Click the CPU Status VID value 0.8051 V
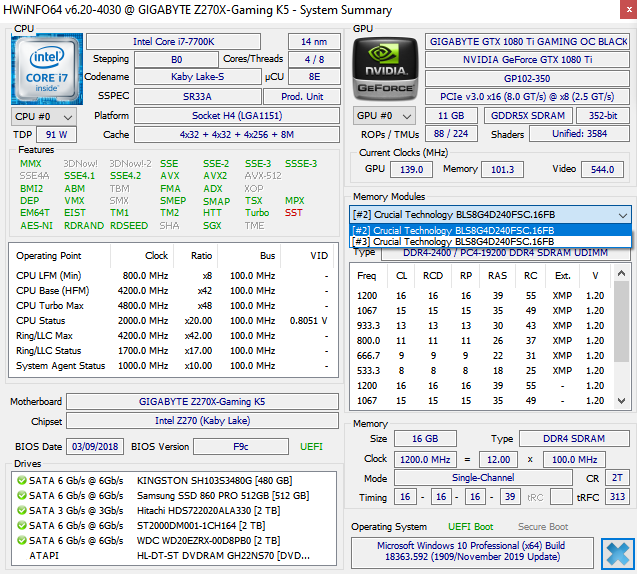 308,321
